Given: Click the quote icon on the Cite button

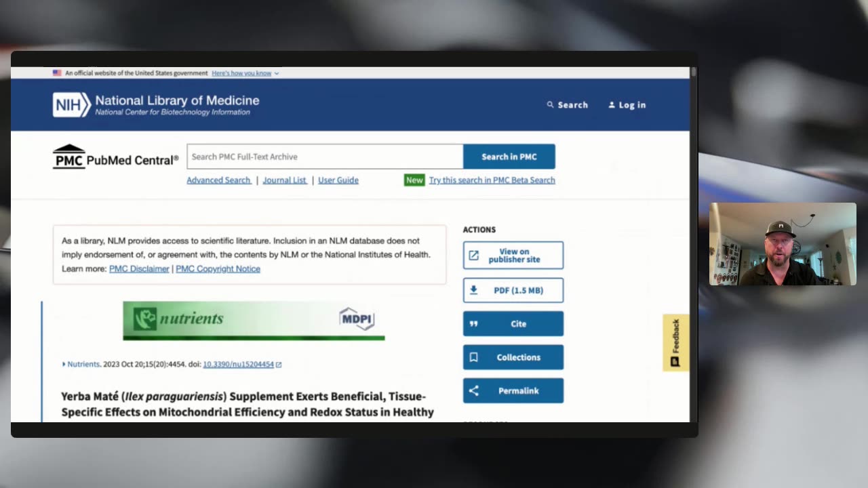Looking at the screenshot, I should (473, 324).
